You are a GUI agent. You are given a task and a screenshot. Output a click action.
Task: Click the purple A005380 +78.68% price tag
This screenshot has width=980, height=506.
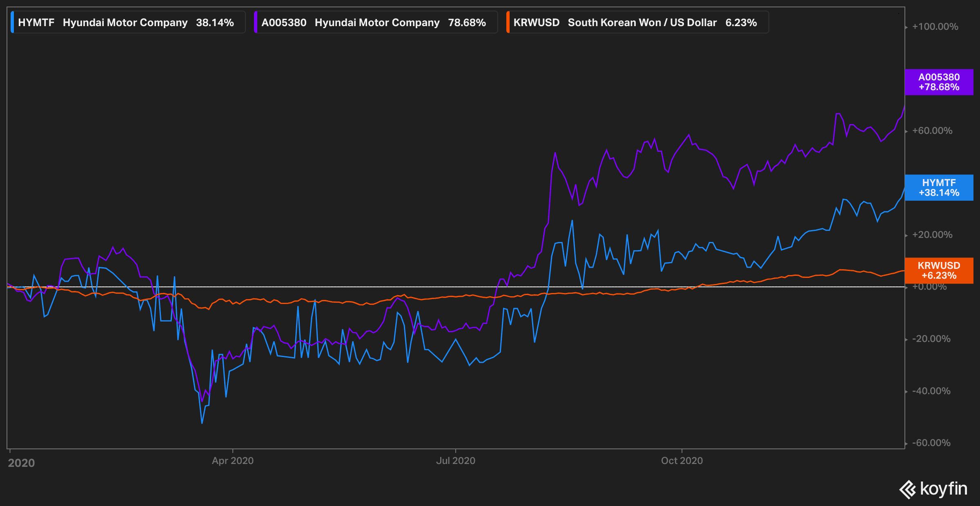[x=939, y=82]
